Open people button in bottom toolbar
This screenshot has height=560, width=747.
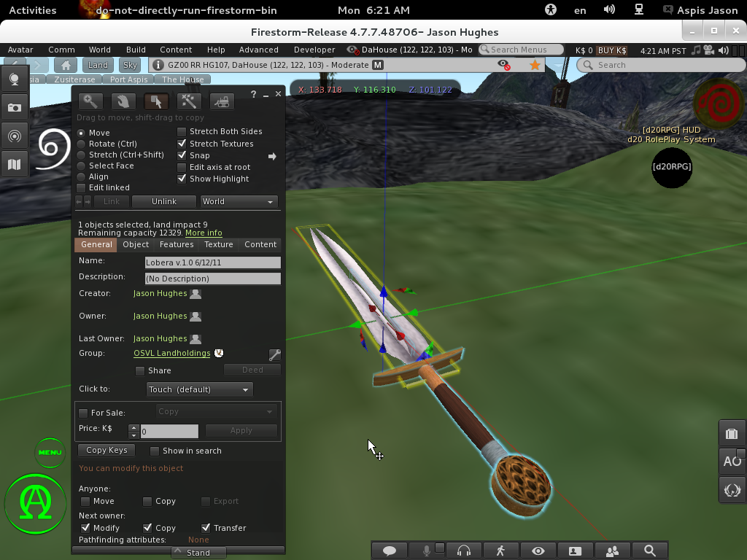pos(612,551)
